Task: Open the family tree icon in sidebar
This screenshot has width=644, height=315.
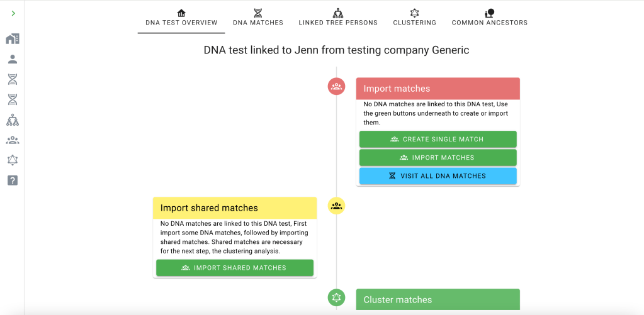Action: [13, 120]
